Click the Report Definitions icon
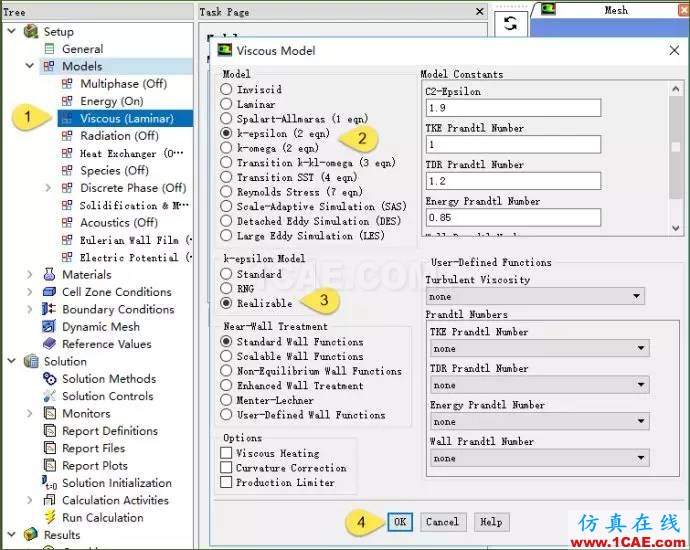The height and width of the screenshot is (550, 690). pyautogui.click(x=50, y=431)
